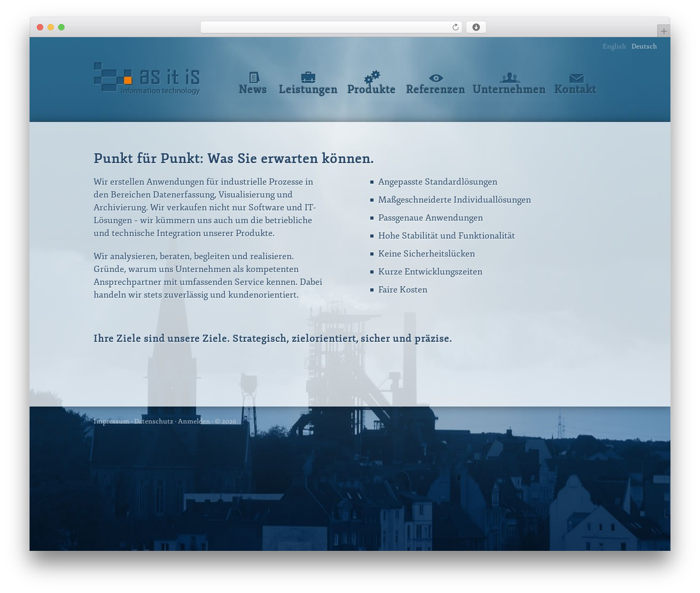Click the heading 'Punkt für Punkt: Was Sie erwarten können.'
Viewport: 700px width, 593px height.
(x=234, y=159)
